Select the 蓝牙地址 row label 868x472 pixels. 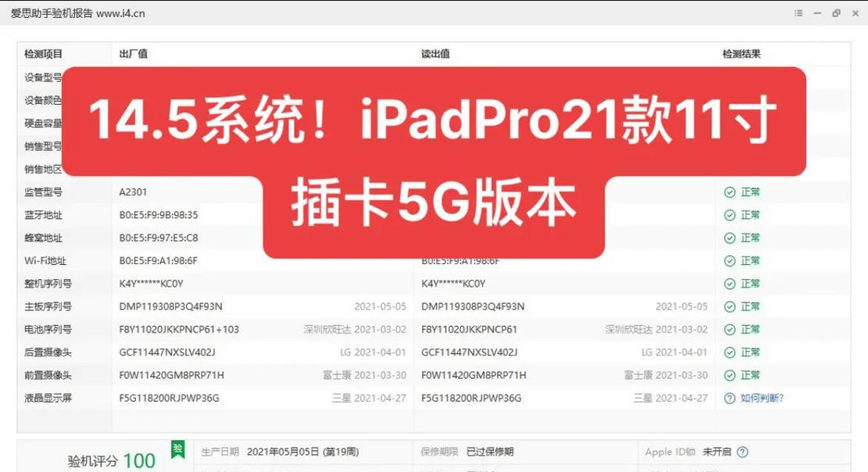click(x=43, y=215)
